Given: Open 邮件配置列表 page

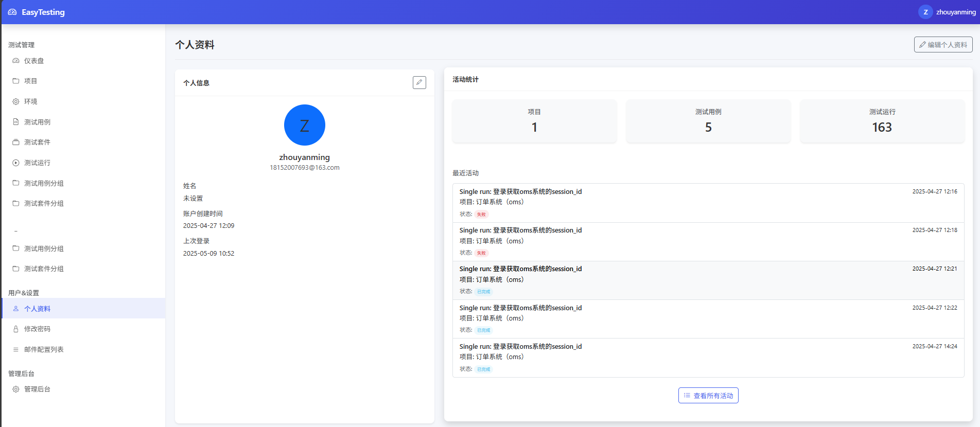Looking at the screenshot, I should 83,349.
